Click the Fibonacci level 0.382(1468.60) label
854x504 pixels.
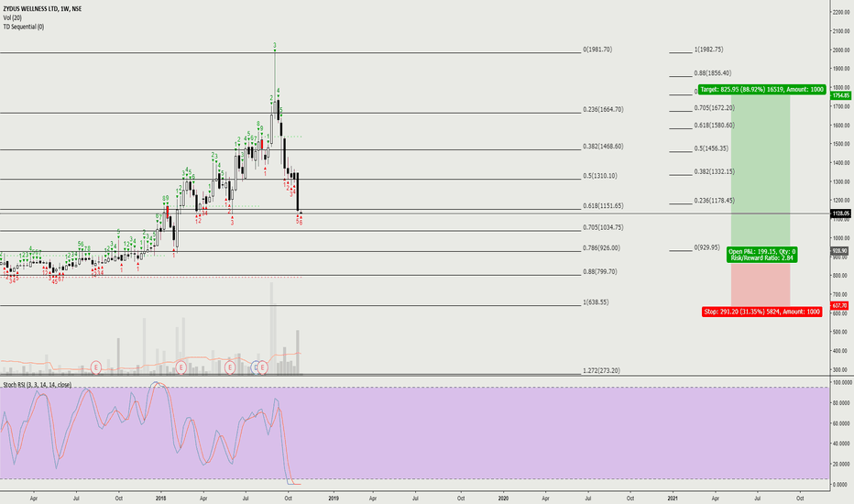pyautogui.click(x=603, y=146)
